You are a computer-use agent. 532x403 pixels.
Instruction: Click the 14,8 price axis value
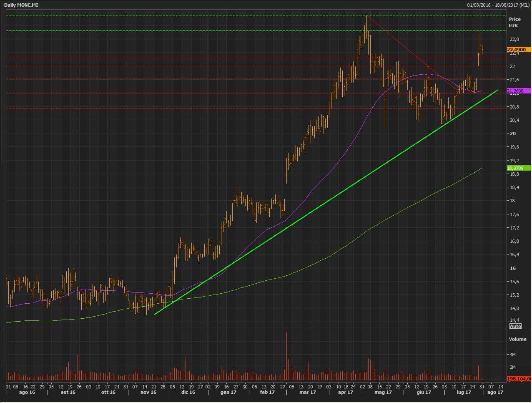(x=514, y=308)
